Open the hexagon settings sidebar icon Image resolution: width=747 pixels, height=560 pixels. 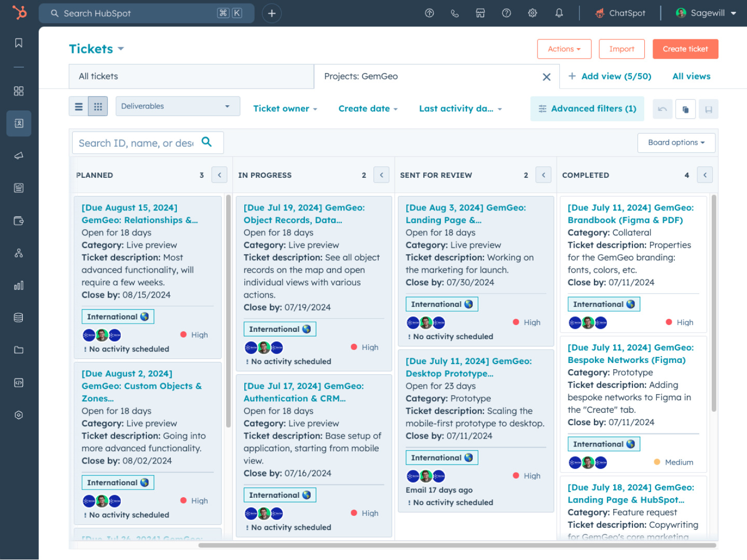19,415
